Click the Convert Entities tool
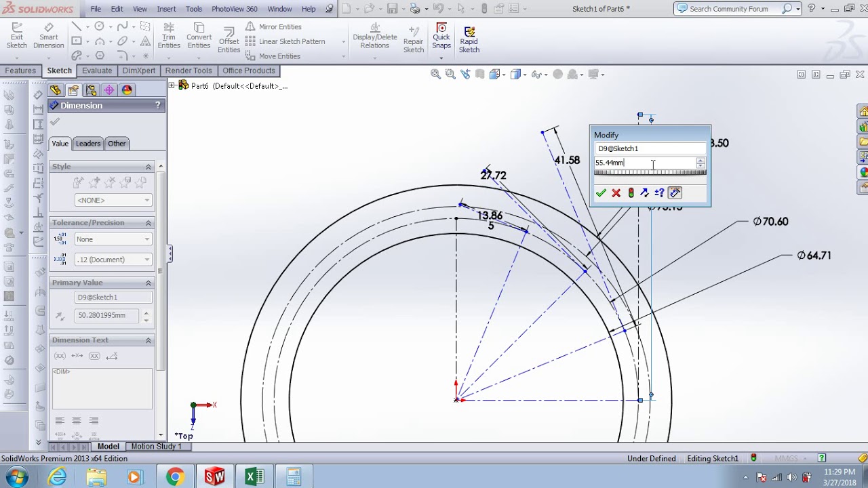 click(199, 36)
